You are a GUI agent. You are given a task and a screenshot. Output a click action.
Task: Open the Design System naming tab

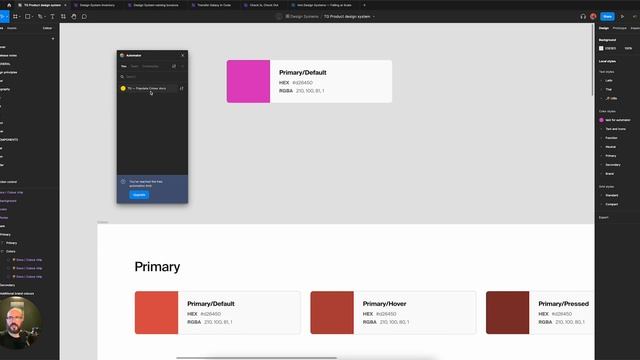pyautogui.click(x=156, y=5)
